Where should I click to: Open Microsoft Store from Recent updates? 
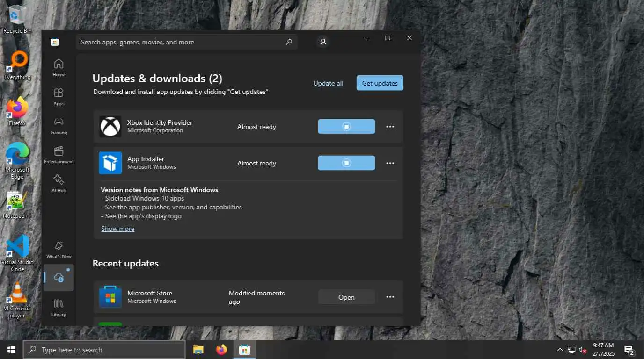point(346,297)
